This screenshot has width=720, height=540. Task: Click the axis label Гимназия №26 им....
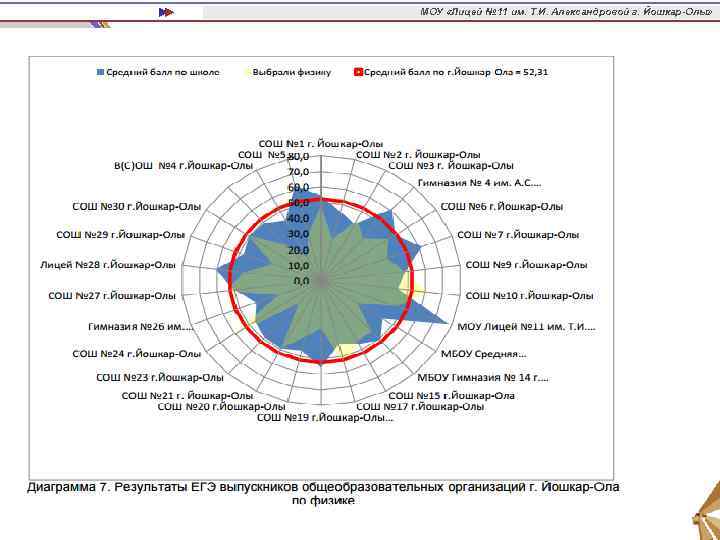(x=141, y=327)
